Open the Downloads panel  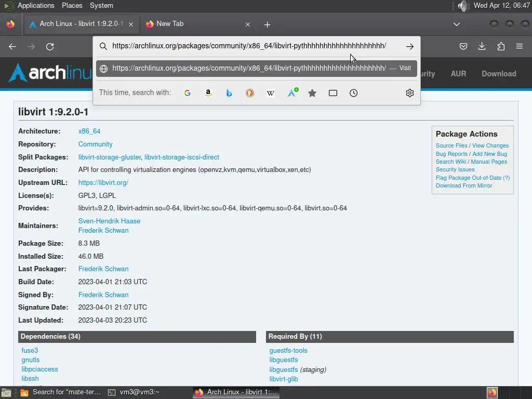tap(482, 46)
